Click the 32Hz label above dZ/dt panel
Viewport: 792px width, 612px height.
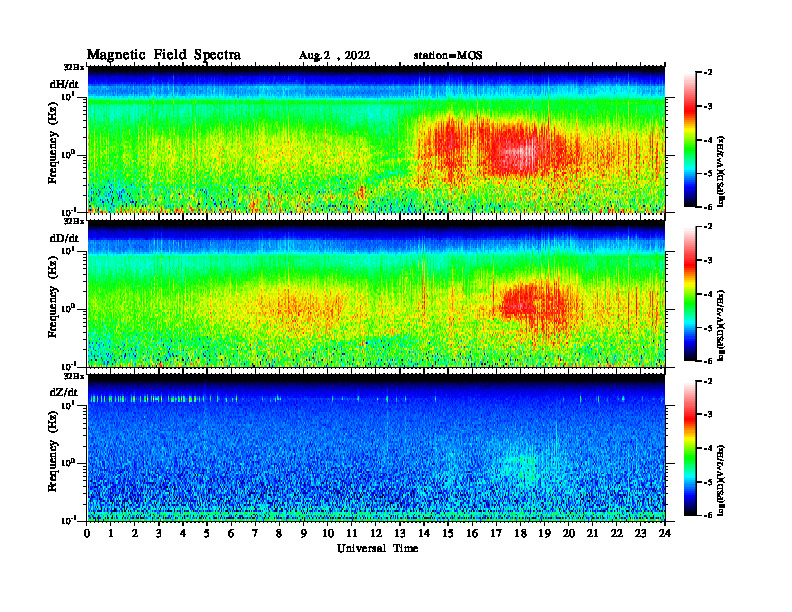(x=74, y=376)
